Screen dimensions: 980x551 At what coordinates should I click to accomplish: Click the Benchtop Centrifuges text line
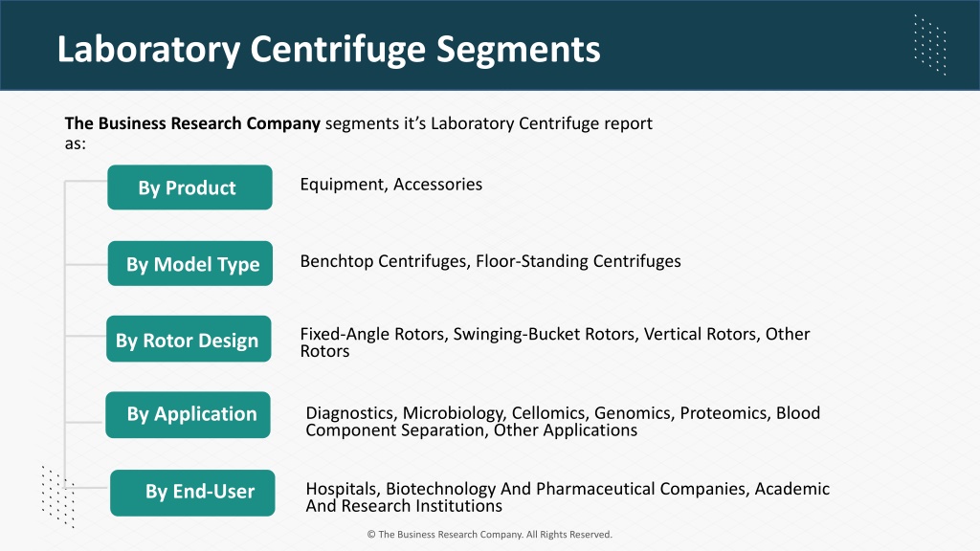coord(491,261)
